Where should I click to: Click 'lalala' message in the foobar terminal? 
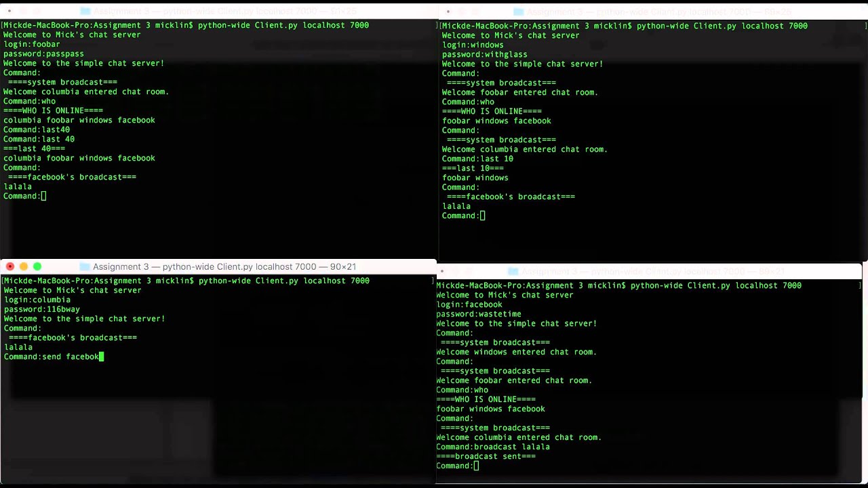point(17,186)
